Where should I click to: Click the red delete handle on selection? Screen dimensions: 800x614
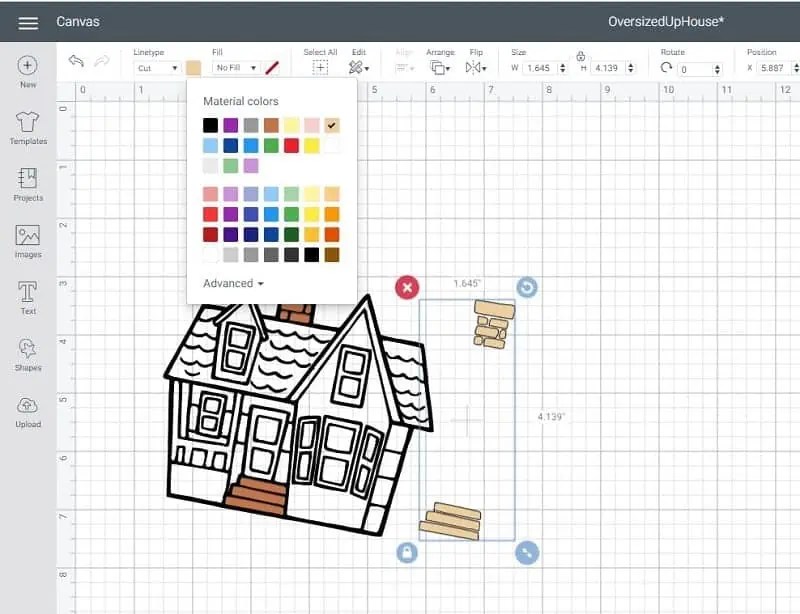pos(407,287)
